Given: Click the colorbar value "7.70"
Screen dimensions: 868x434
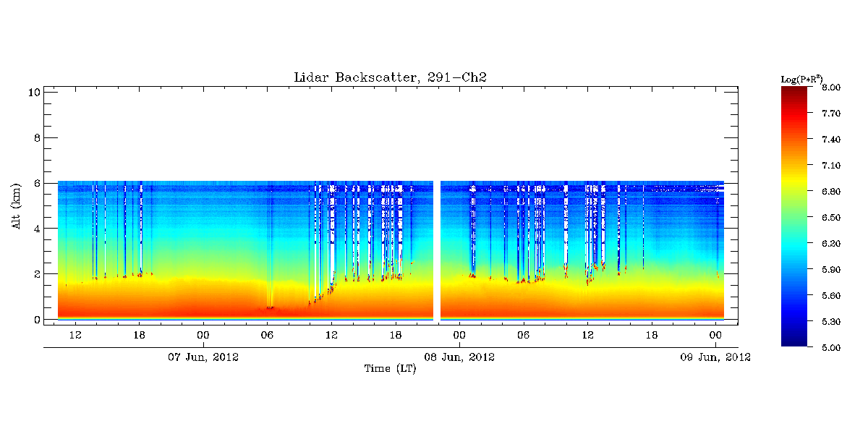Looking at the screenshot, I should click(x=831, y=114).
